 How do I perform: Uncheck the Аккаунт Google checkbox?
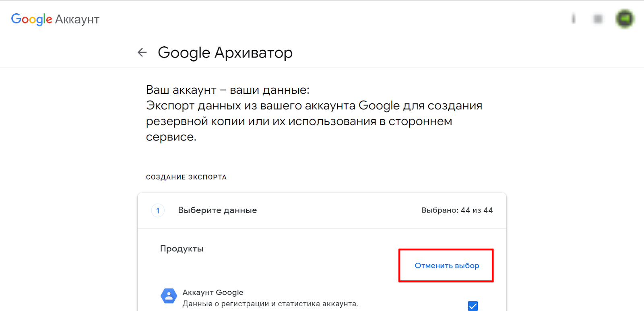[x=473, y=306]
